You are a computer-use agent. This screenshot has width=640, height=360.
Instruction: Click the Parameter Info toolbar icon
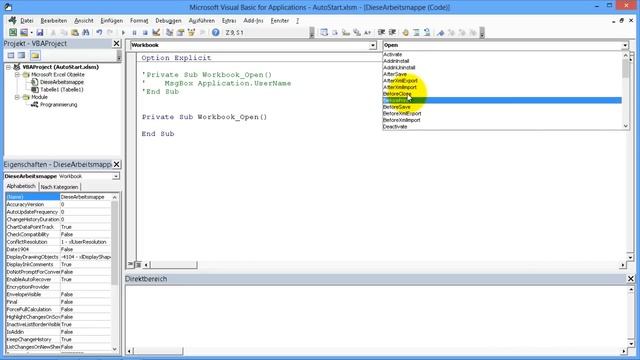click(357, 33)
